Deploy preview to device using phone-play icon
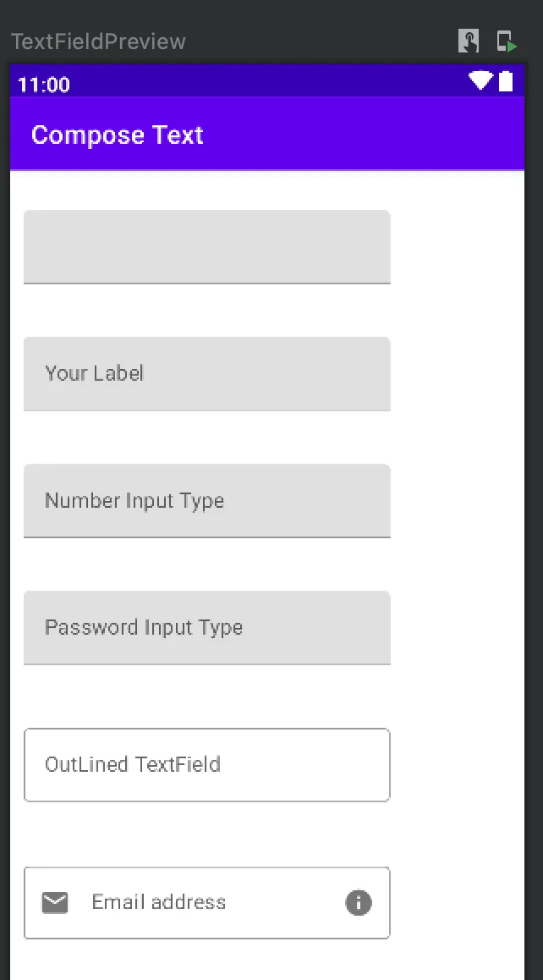 [506, 41]
